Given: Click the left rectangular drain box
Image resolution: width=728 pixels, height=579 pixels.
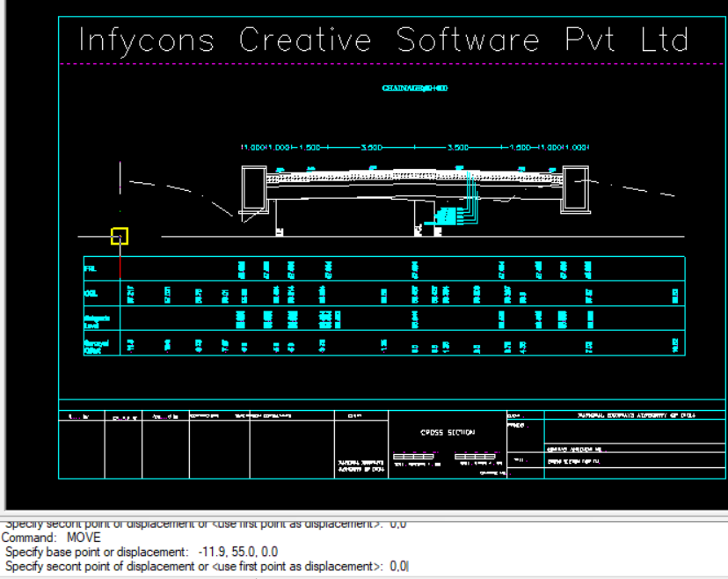Looking at the screenshot, I should [x=252, y=190].
